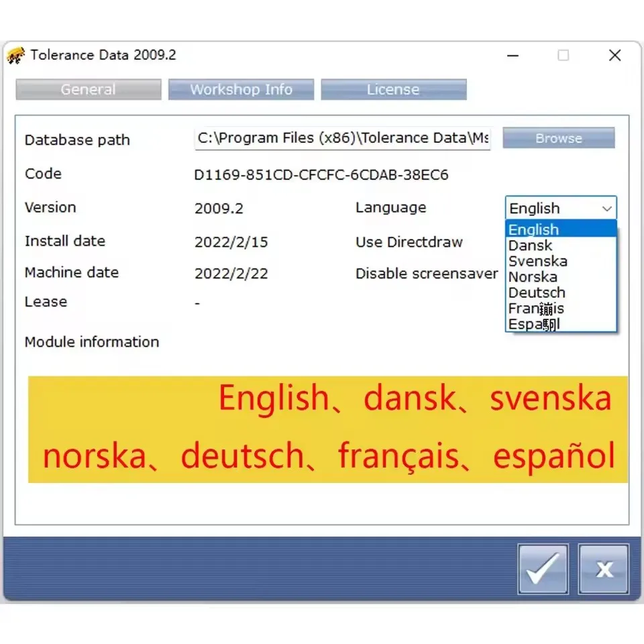Toggle the Use Directdraw setting
This screenshot has height=644, width=644.
[x=409, y=242]
